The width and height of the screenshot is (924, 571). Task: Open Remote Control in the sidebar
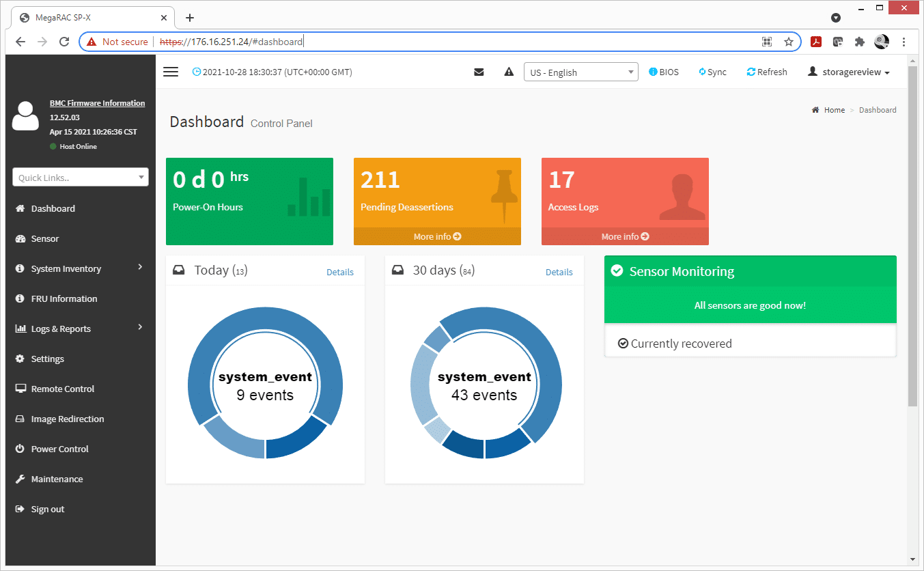(63, 389)
